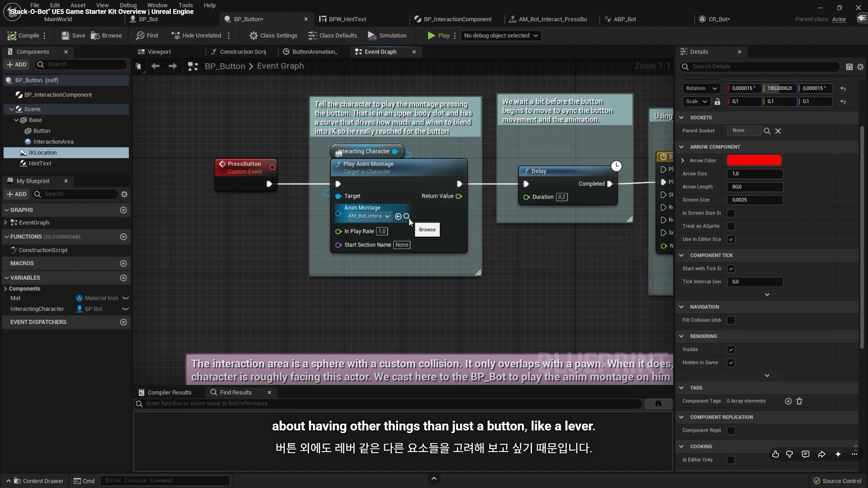This screenshot has height=488, width=868.
Task: Open Class Settings
Action: pos(273,36)
